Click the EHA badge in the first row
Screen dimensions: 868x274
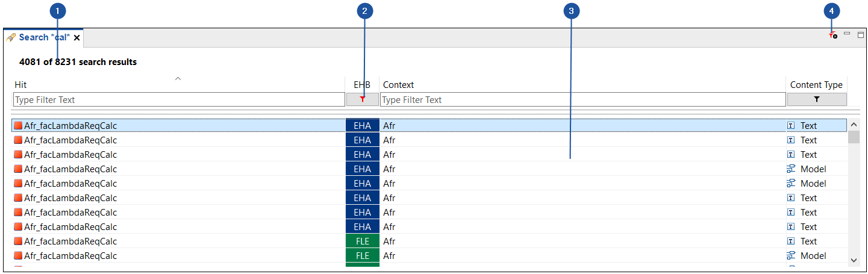(x=362, y=126)
